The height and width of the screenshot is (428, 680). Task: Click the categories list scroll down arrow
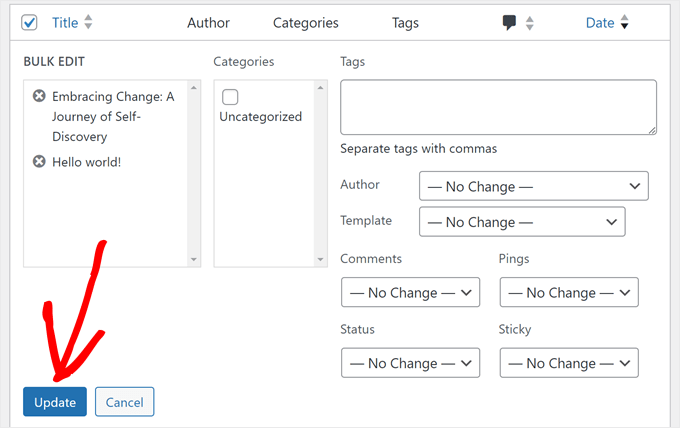[x=320, y=259]
